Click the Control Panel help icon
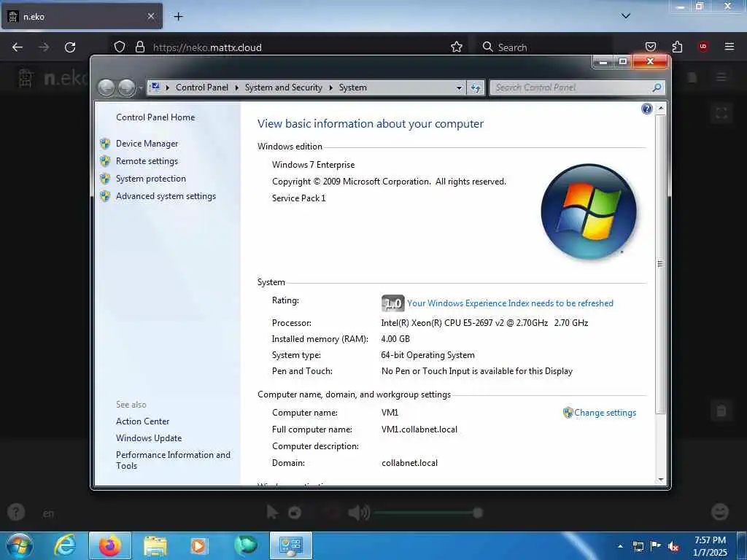Image resolution: width=747 pixels, height=560 pixels. (646, 109)
